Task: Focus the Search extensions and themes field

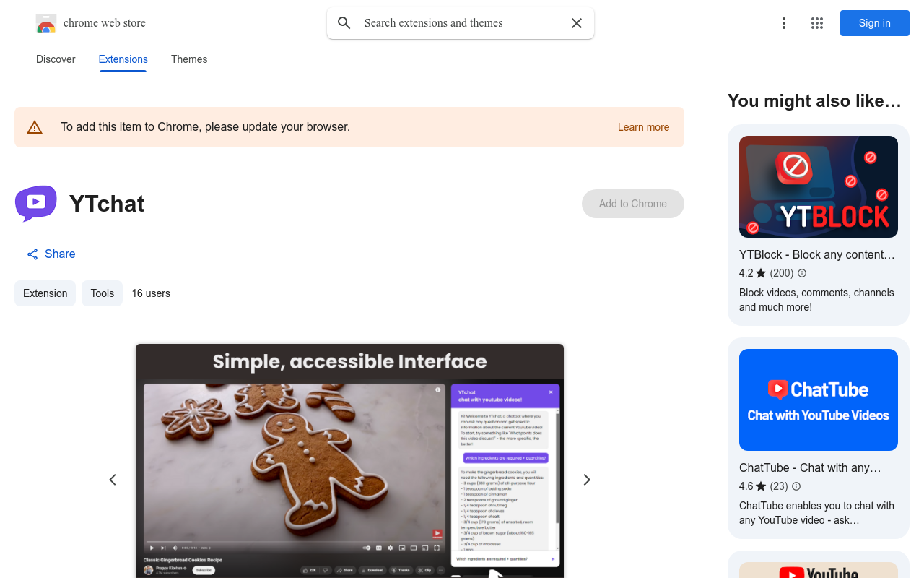Action: pyautogui.click(x=461, y=23)
